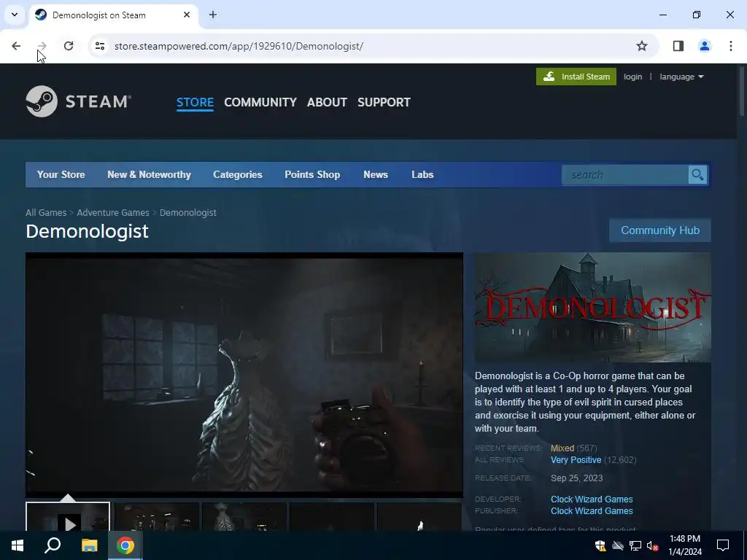Click Windows Security tray icon
Screen dimensions: 747x560
(x=600, y=545)
